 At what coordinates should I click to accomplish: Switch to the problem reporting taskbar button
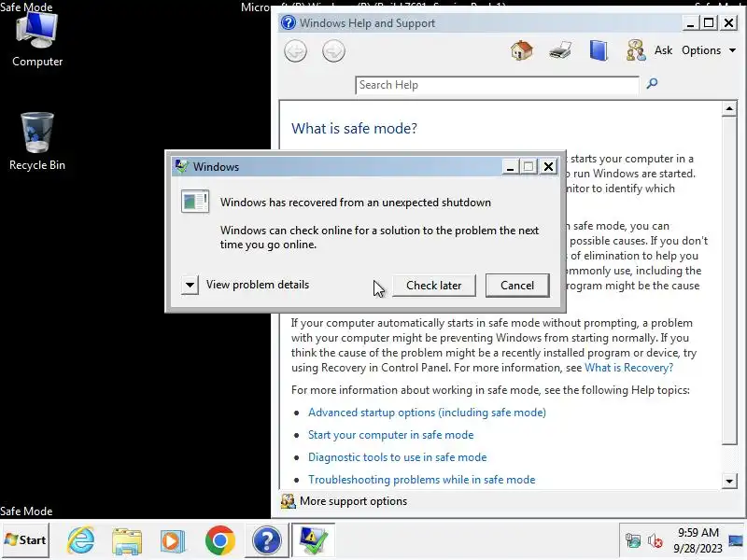[x=313, y=540]
